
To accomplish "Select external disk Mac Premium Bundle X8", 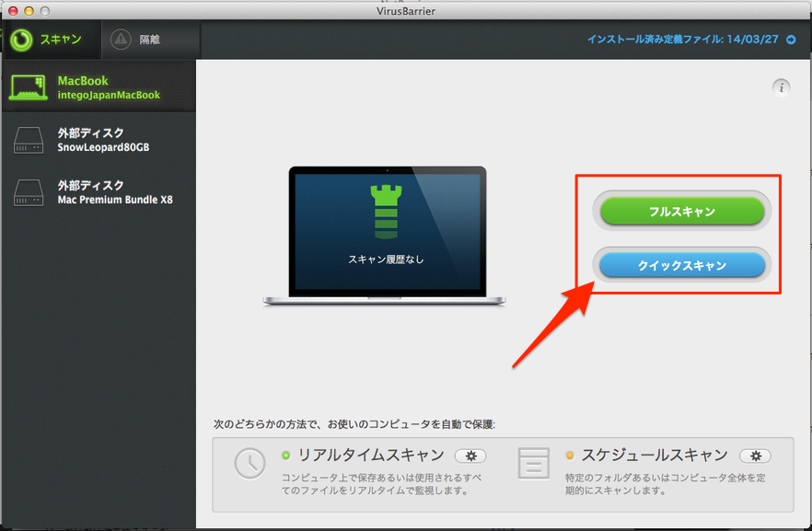I will coord(99,192).
